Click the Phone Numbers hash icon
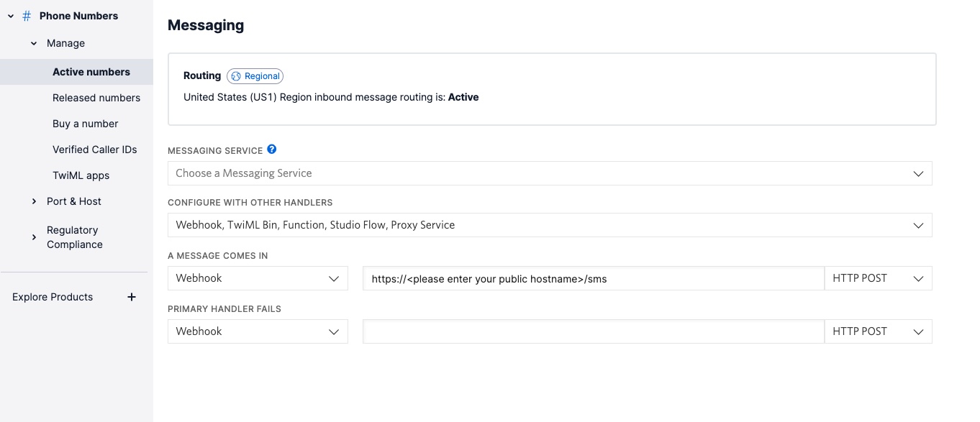 coord(27,16)
